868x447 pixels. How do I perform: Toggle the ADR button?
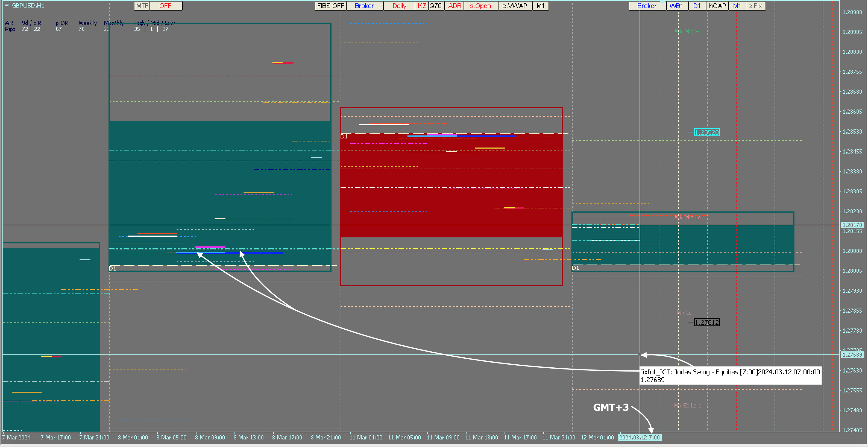tap(454, 6)
